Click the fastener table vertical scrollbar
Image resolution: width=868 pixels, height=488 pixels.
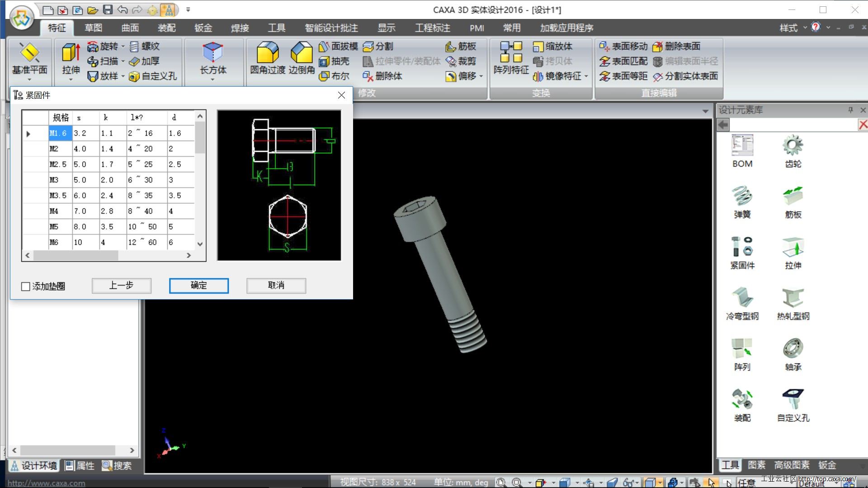[200, 180]
